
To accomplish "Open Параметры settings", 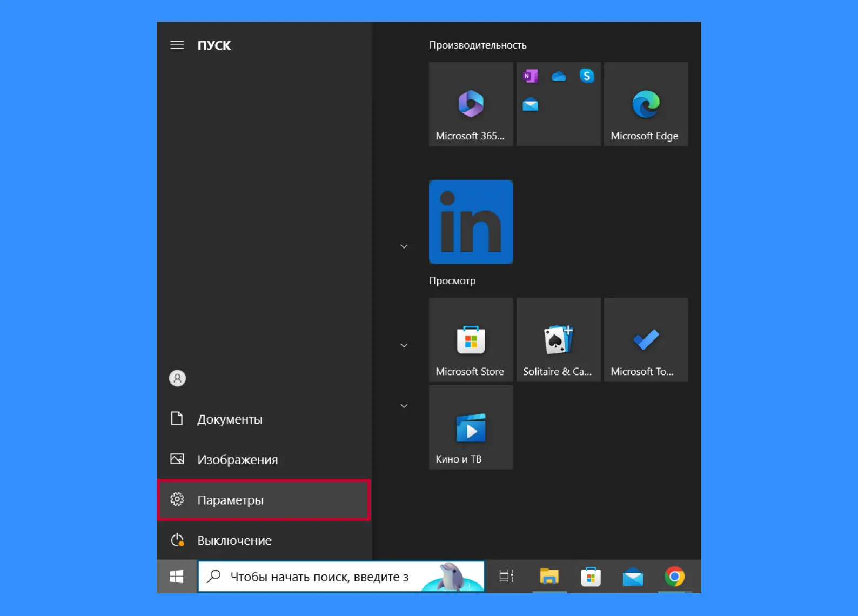I will point(264,500).
